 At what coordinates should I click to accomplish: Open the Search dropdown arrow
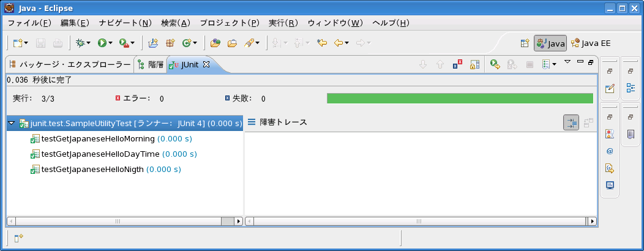click(x=258, y=43)
